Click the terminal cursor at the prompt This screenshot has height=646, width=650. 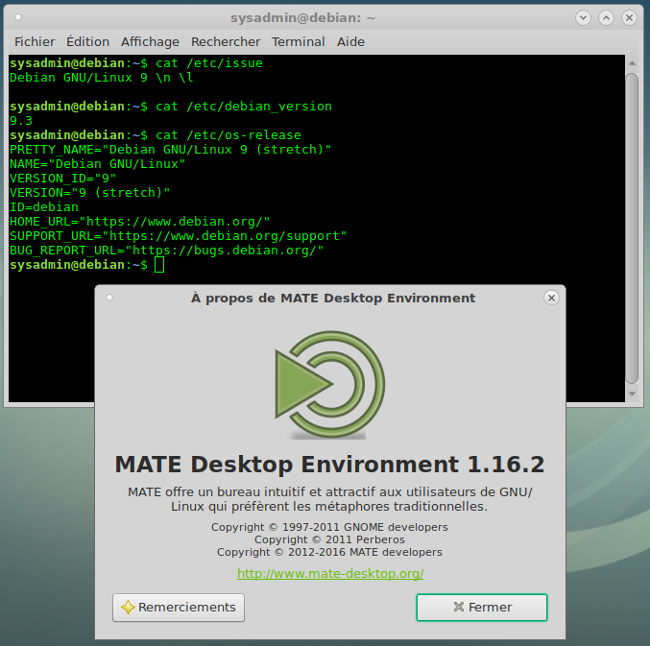[x=159, y=265]
